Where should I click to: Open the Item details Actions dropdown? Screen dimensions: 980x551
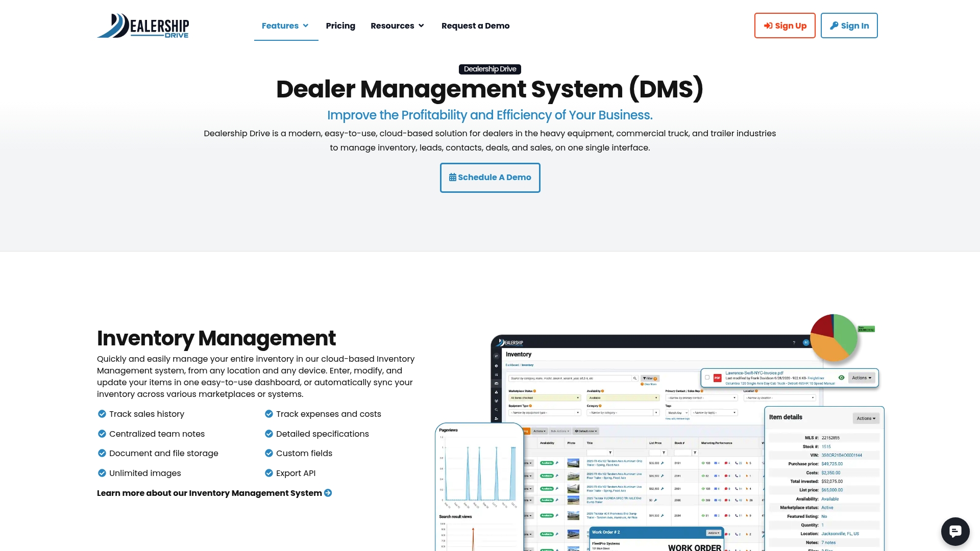tap(866, 418)
